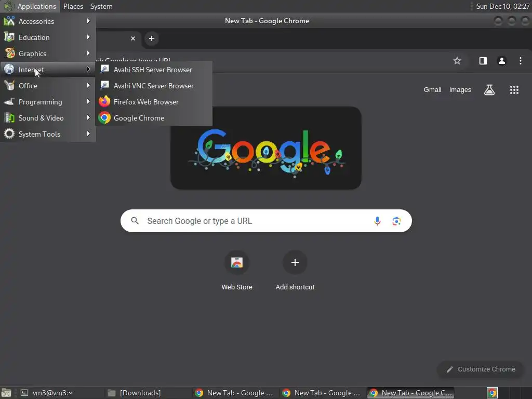This screenshot has height=399, width=532.
Task: Switch to first New Tab Chrome taskbar entry
Action: 234,393
